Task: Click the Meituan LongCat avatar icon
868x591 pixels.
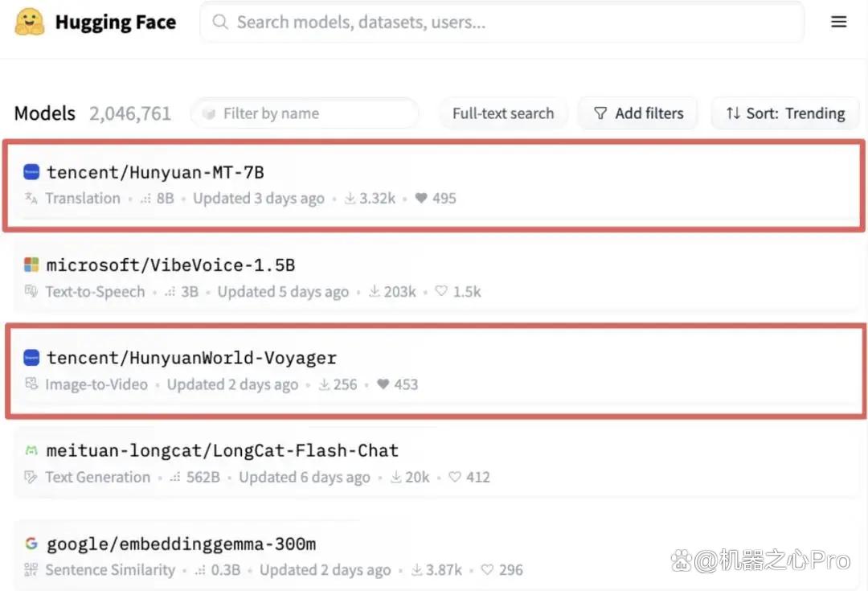Action: coord(31,450)
